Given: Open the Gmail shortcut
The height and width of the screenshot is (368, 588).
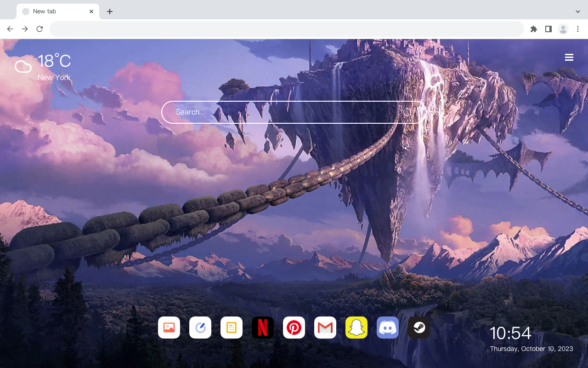Looking at the screenshot, I should (325, 328).
